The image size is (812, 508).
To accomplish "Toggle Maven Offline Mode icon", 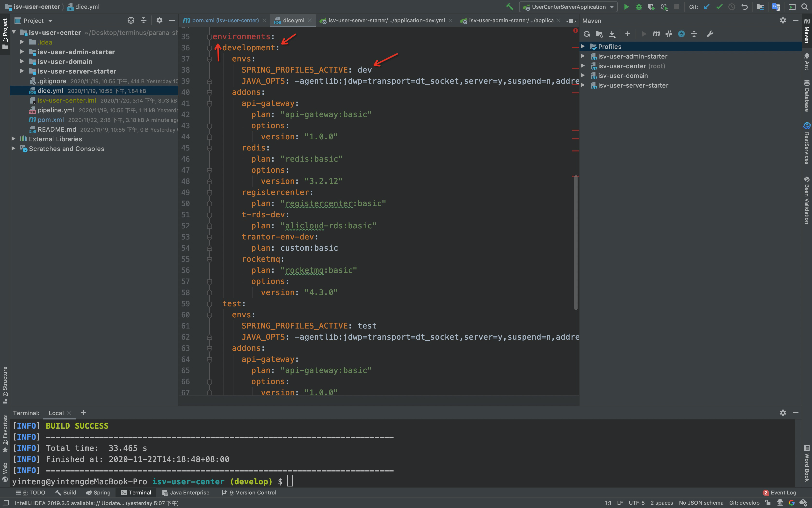I will (669, 34).
